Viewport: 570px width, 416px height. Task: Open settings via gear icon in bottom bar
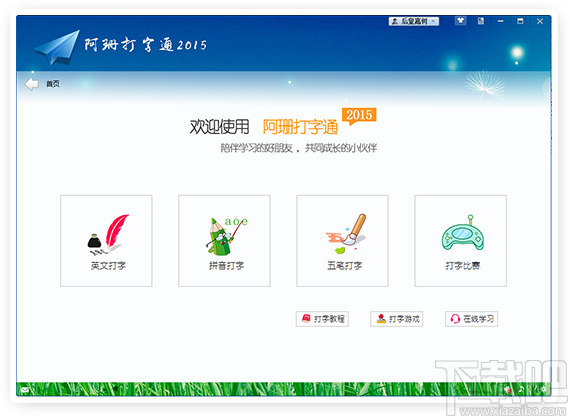tap(543, 389)
